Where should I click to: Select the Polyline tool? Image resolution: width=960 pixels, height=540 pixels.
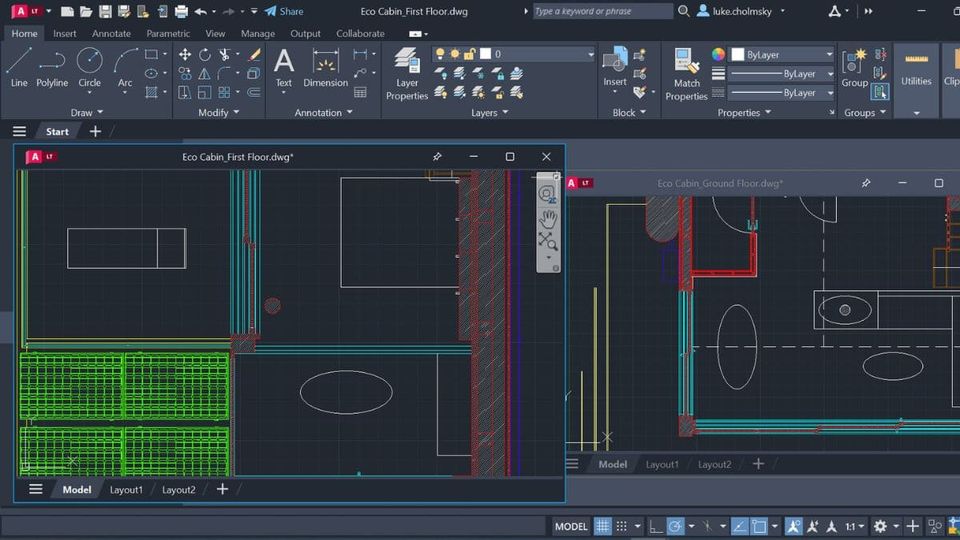pos(52,67)
